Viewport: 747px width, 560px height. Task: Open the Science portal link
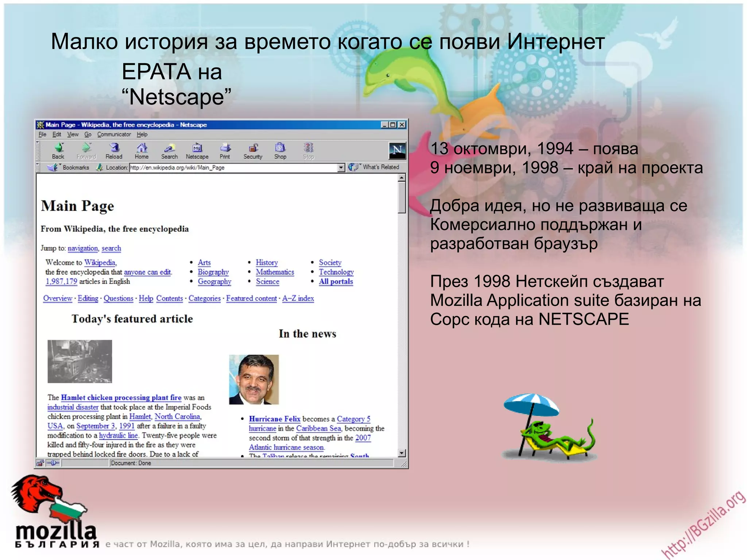click(267, 282)
